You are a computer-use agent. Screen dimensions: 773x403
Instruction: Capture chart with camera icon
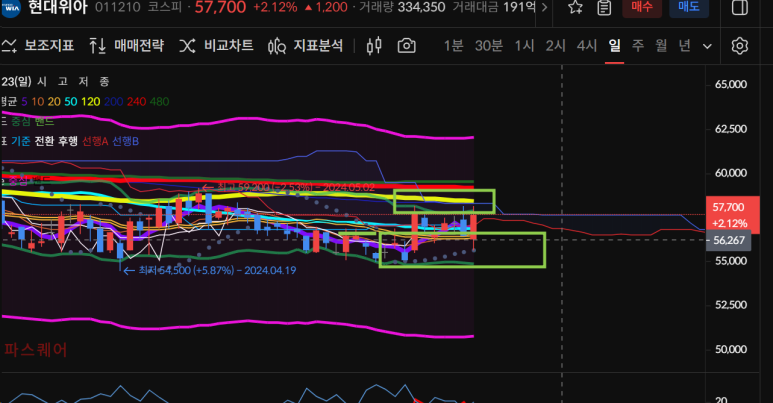click(406, 46)
